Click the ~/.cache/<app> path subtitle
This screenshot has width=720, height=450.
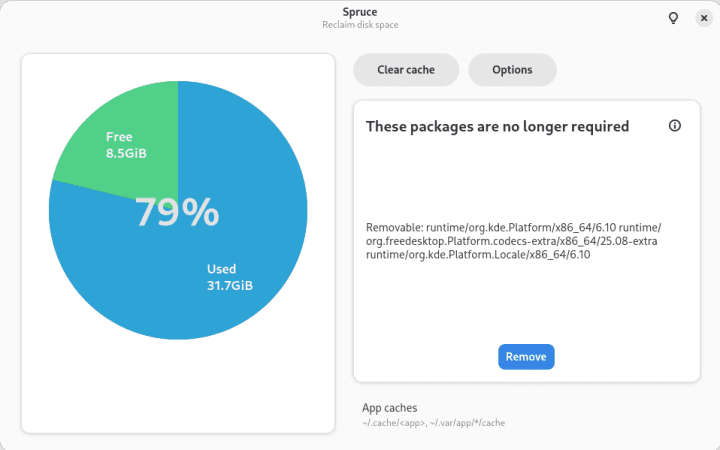click(x=433, y=423)
